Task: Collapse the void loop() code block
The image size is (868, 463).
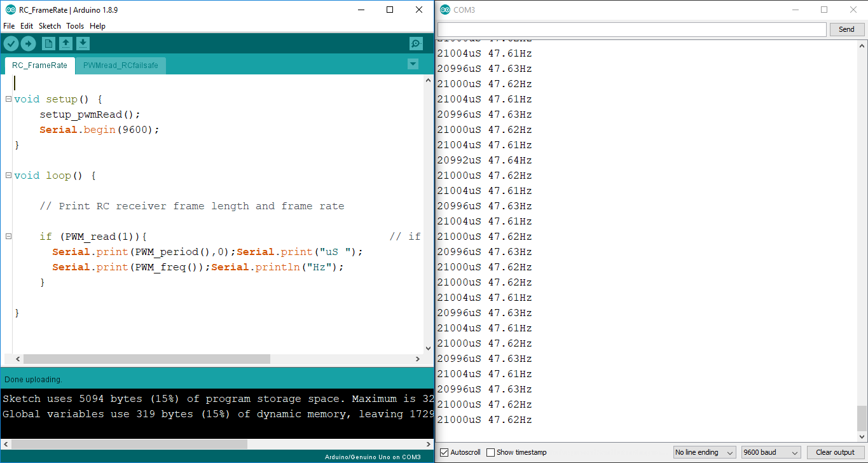Action: click(8, 176)
